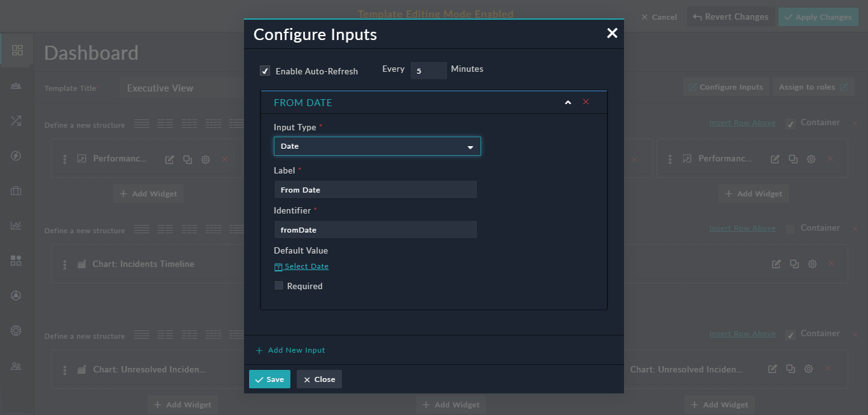868x415 pixels.
Task: Select the Dashboard grid icon in sidebar
Action: pyautogui.click(x=18, y=50)
